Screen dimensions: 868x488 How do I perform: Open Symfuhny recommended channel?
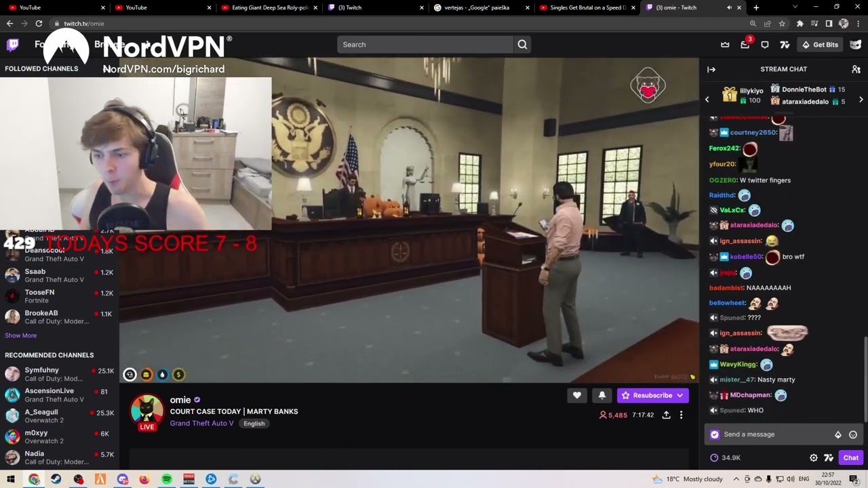(60, 374)
